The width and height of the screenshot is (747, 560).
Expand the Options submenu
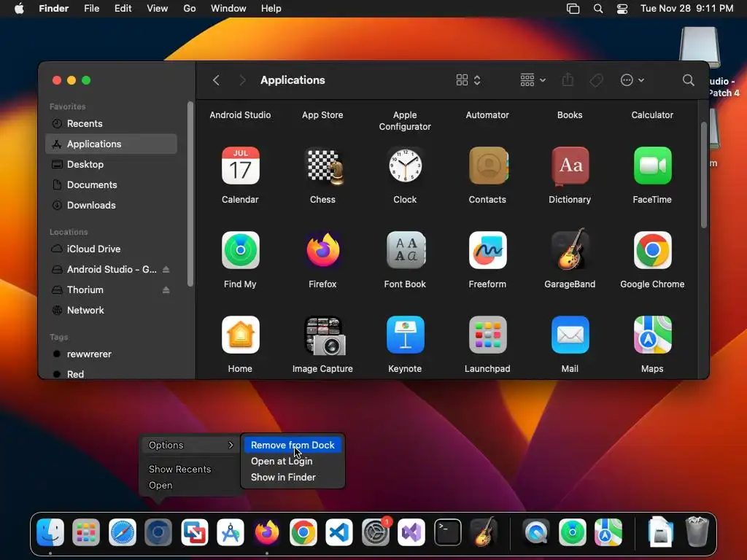(190, 445)
